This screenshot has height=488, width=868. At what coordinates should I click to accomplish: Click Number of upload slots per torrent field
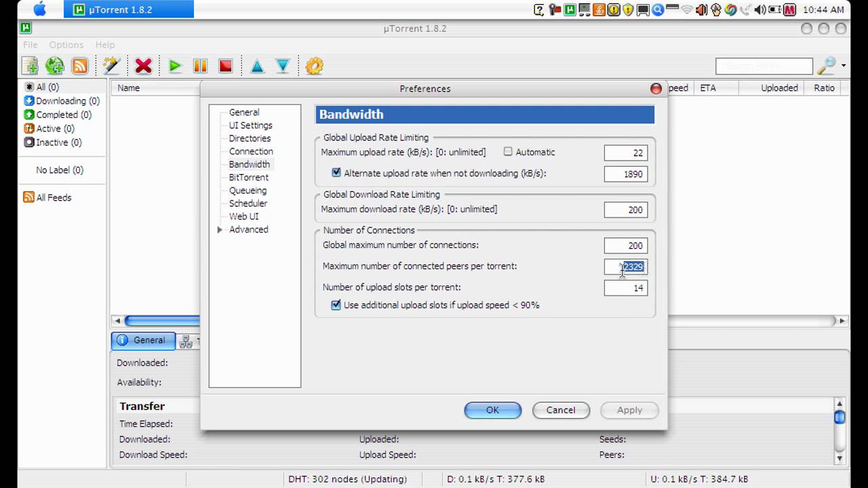pos(626,288)
